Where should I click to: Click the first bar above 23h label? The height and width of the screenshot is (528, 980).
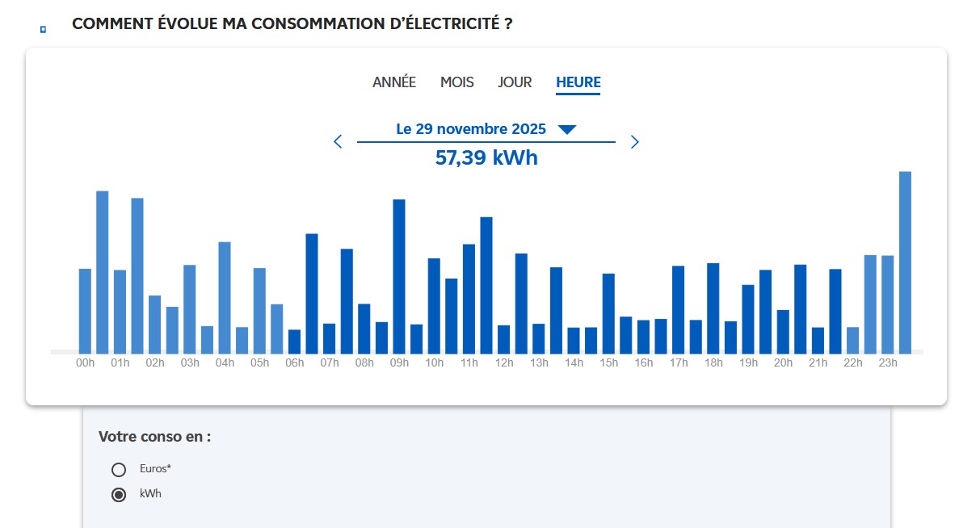pyautogui.click(x=887, y=304)
